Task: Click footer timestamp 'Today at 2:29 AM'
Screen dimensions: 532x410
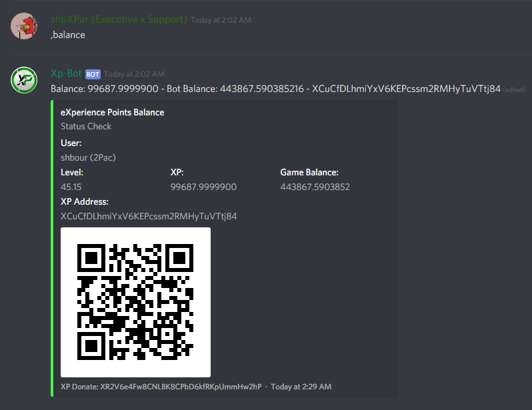Action: (x=301, y=387)
